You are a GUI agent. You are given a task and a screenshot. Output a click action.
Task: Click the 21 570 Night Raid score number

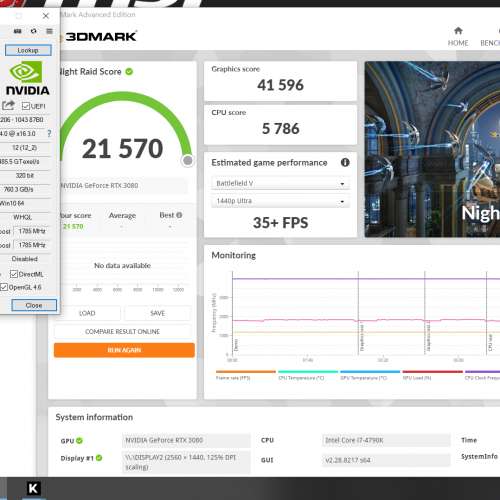123,149
